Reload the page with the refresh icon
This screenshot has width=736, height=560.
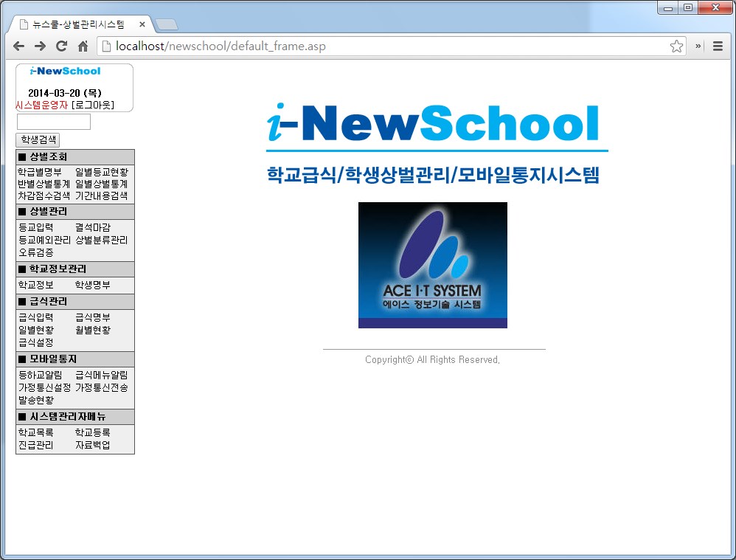click(x=61, y=46)
